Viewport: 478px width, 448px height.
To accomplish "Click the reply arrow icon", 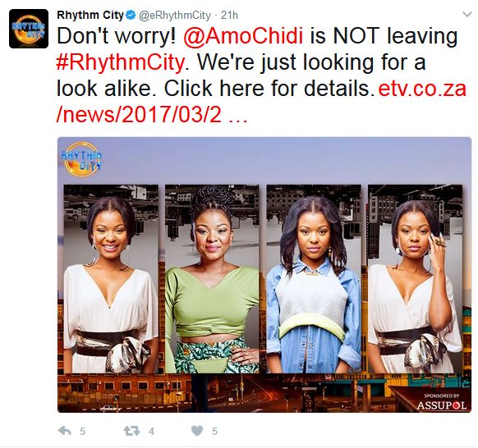I will click(64, 431).
